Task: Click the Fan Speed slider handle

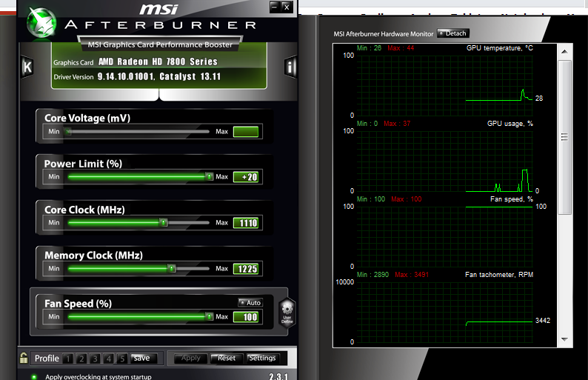Action: (210, 316)
